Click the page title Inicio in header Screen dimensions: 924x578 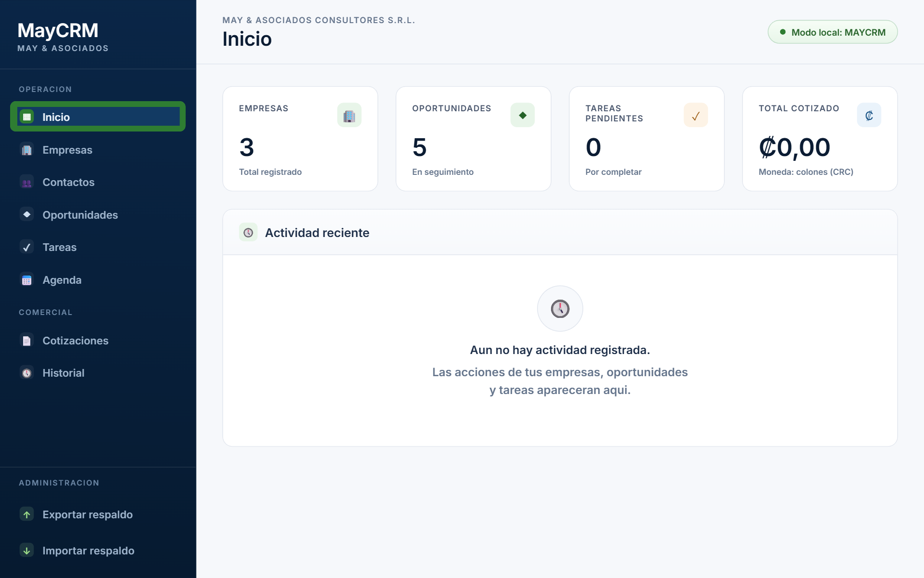[x=247, y=39]
